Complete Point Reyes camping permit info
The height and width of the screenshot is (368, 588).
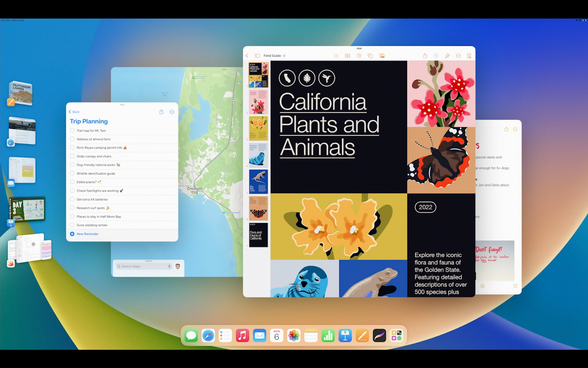pyautogui.click(x=72, y=147)
